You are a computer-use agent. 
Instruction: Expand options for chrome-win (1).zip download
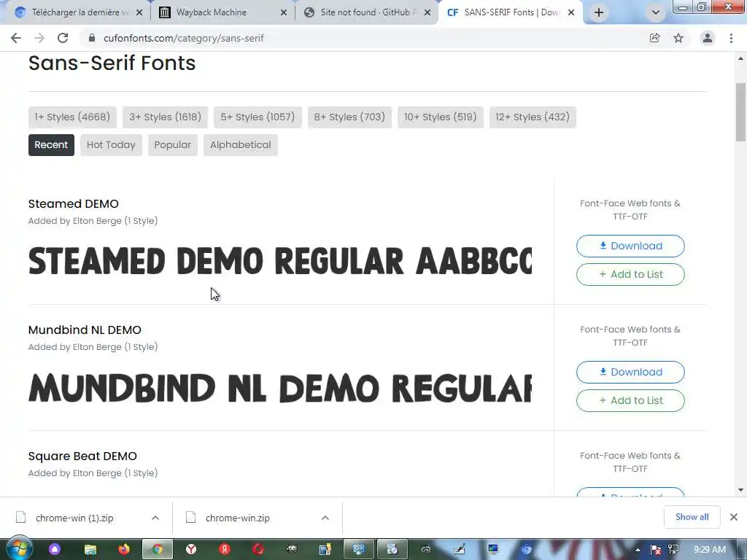point(155,518)
